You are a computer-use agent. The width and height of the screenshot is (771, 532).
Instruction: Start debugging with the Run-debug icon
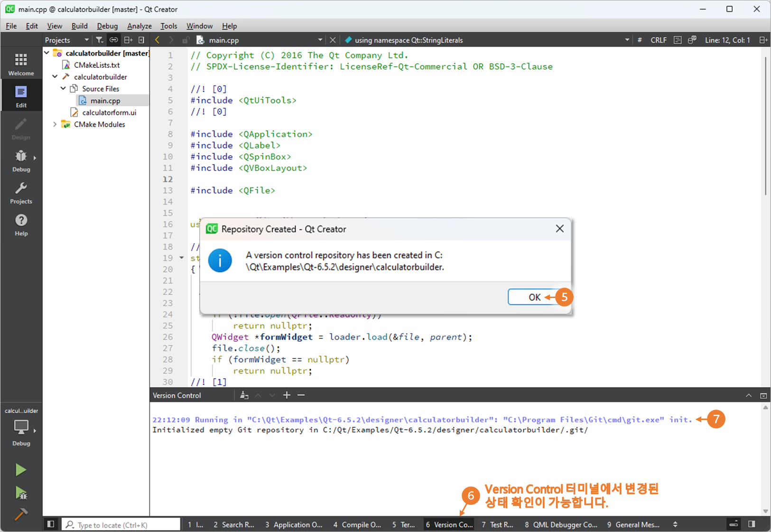tap(20, 493)
